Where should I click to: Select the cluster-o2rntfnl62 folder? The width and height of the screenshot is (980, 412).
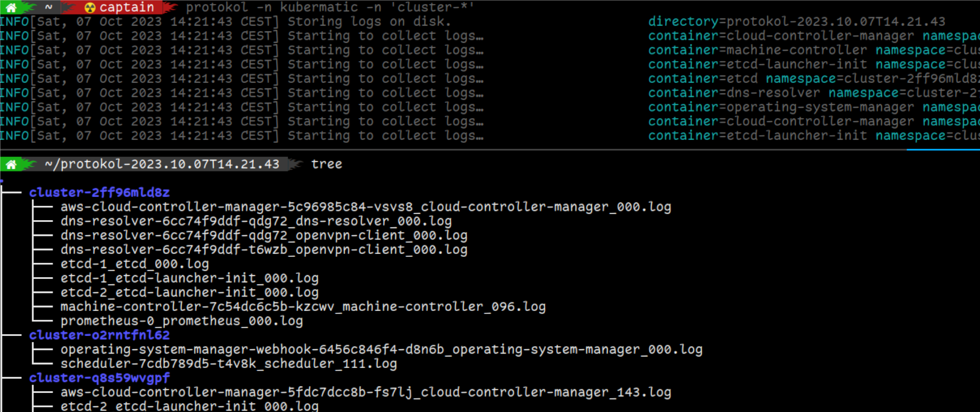coord(99,335)
